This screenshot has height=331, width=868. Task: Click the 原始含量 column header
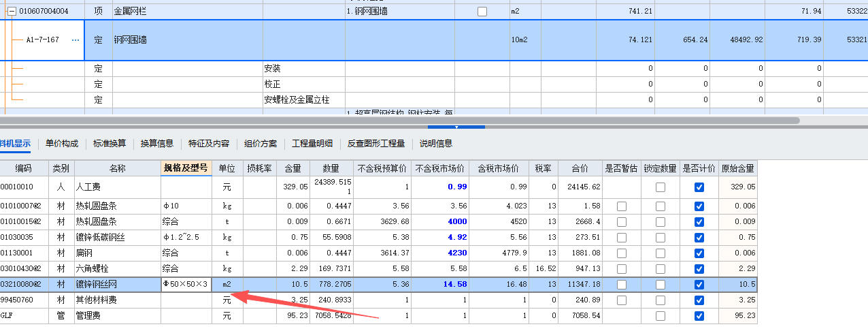737,168
